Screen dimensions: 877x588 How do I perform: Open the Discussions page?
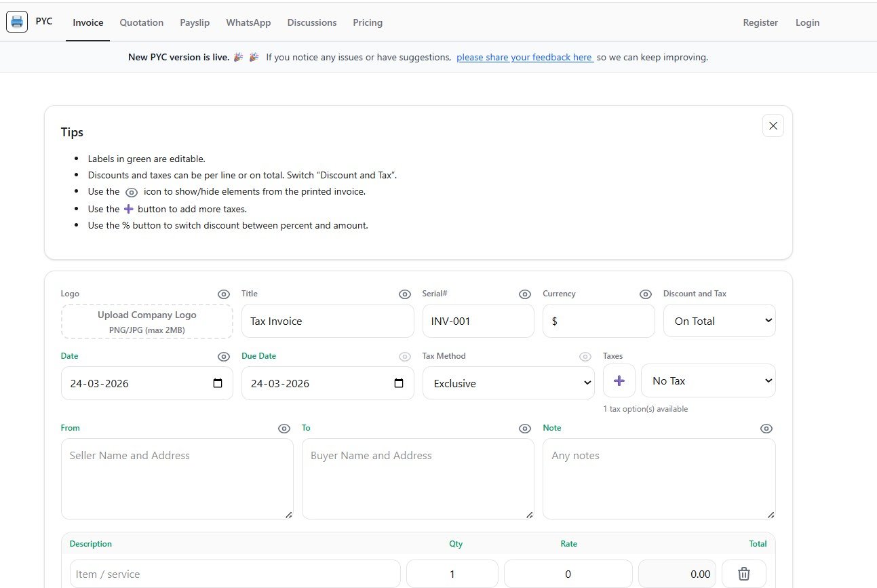coord(312,22)
